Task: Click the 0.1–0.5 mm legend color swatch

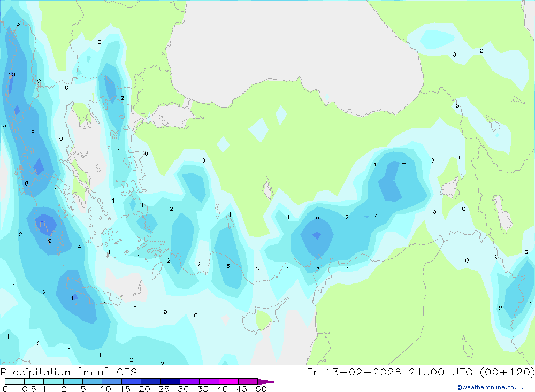Action: point(14,381)
